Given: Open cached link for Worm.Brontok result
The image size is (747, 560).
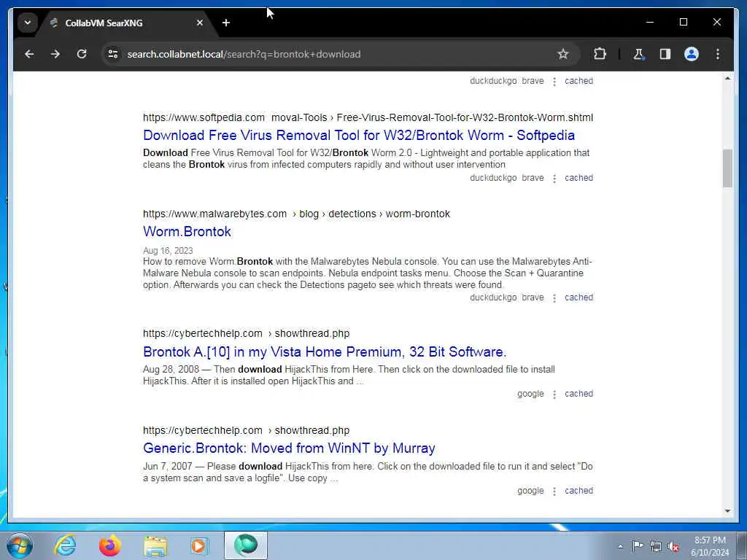Looking at the screenshot, I should coord(578,297).
